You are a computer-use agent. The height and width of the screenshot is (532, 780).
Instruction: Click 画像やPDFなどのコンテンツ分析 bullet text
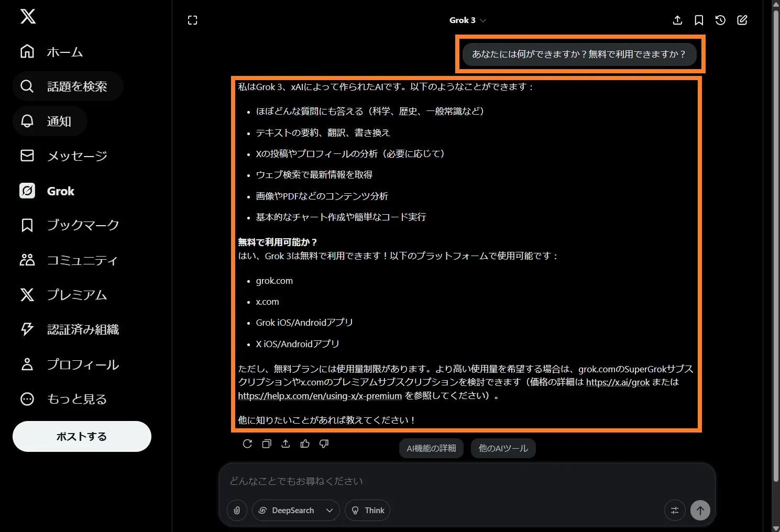(x=322, y=196)
